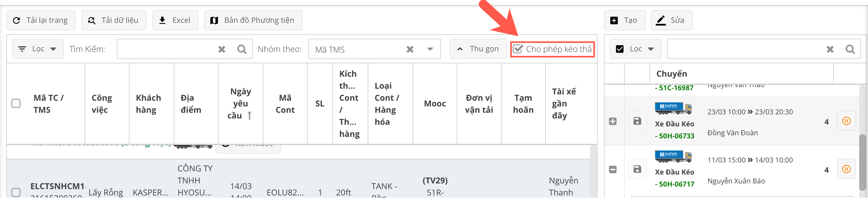Screen dimensions: 868x204
Task: Tick the select-all checkbox in table header
Action: click(x=16, y=103)
